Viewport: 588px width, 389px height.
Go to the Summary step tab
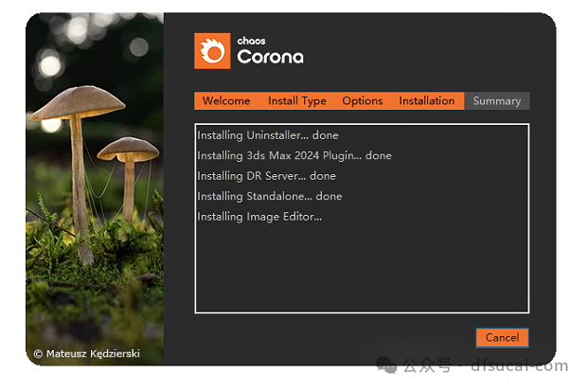pos(497,101)
